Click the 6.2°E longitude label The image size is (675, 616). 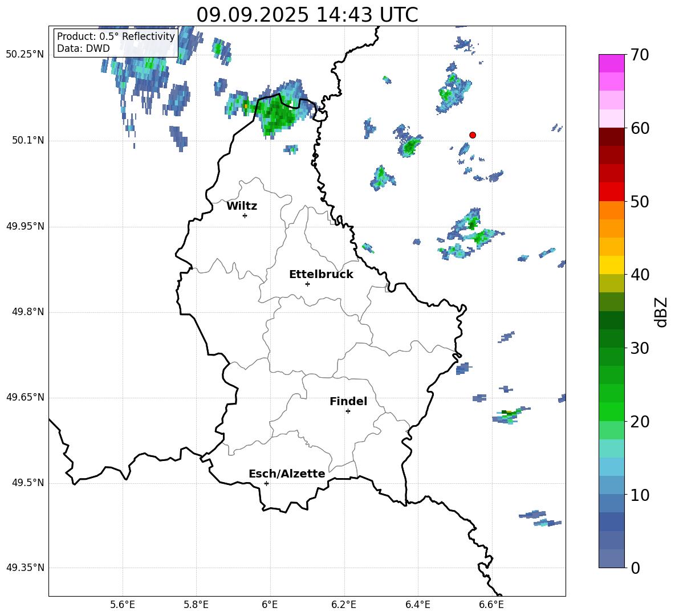point(344,605)
